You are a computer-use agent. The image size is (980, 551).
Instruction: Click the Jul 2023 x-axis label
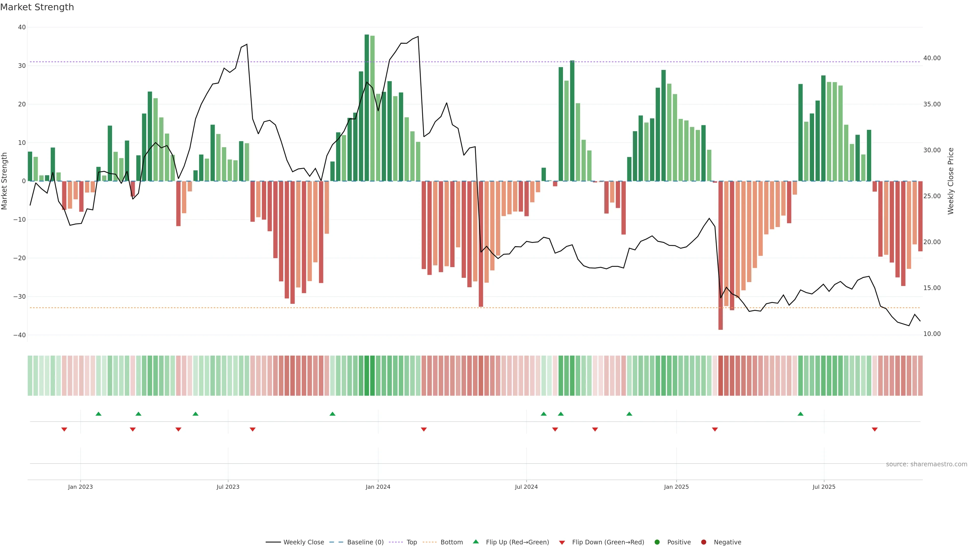coord(228,487)
